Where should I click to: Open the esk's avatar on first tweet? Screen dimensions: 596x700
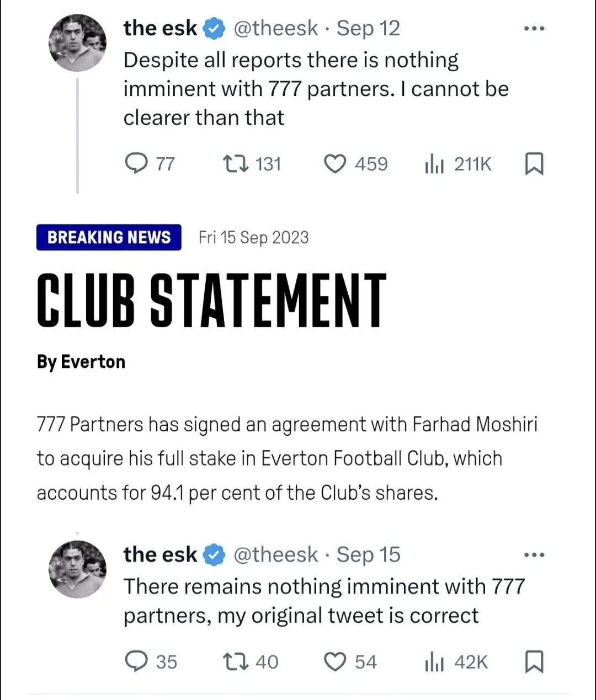(78, 43)
